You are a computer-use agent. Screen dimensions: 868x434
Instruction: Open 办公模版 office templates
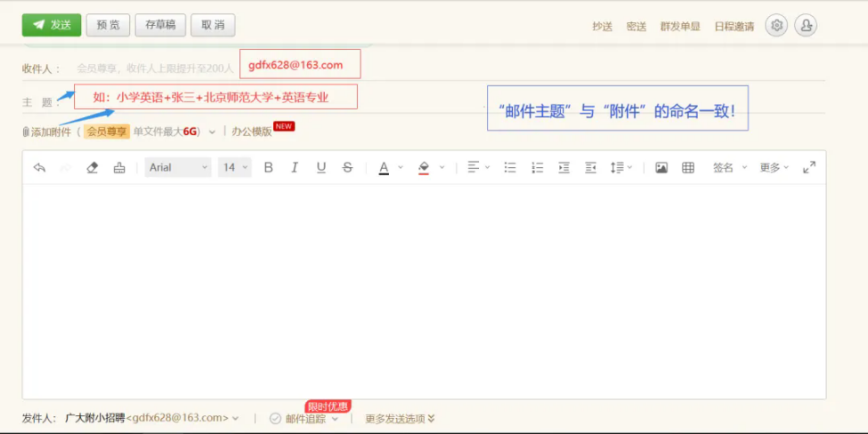click(252, 132)
